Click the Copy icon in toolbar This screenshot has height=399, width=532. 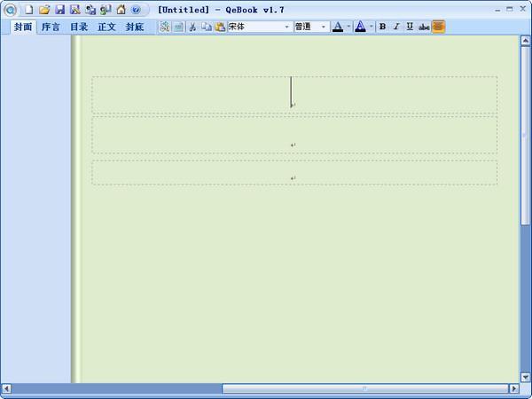pyautogui.click(x=207, y=27)
